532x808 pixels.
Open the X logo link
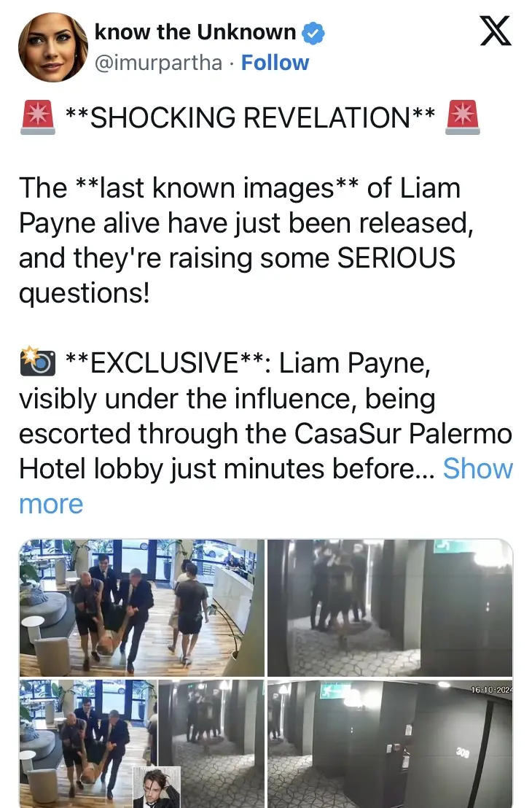tap(496, 31)
